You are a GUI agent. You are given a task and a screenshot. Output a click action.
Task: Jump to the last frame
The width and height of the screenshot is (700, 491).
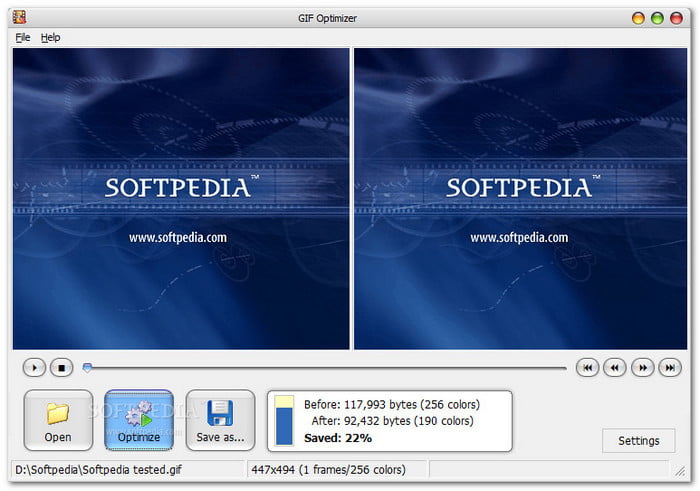click(x=670, y=368)
